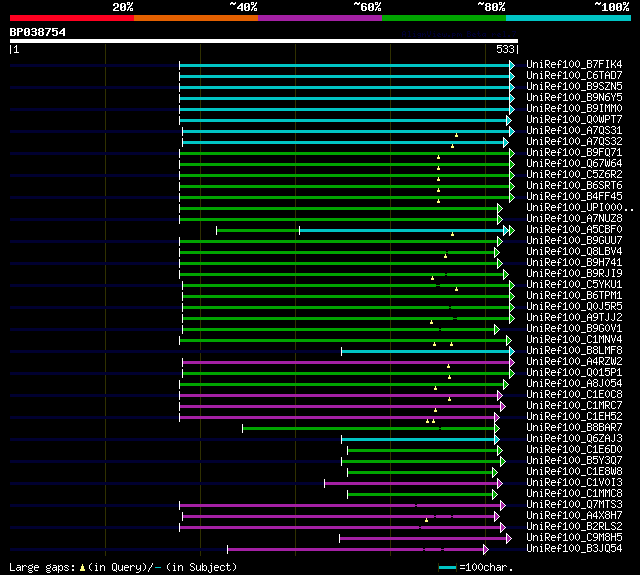Screen dimensions: 640x575
Task: Select the UniRef100_C5Z6R2 label
Action: pyautogui.click(x=574, y=175)
